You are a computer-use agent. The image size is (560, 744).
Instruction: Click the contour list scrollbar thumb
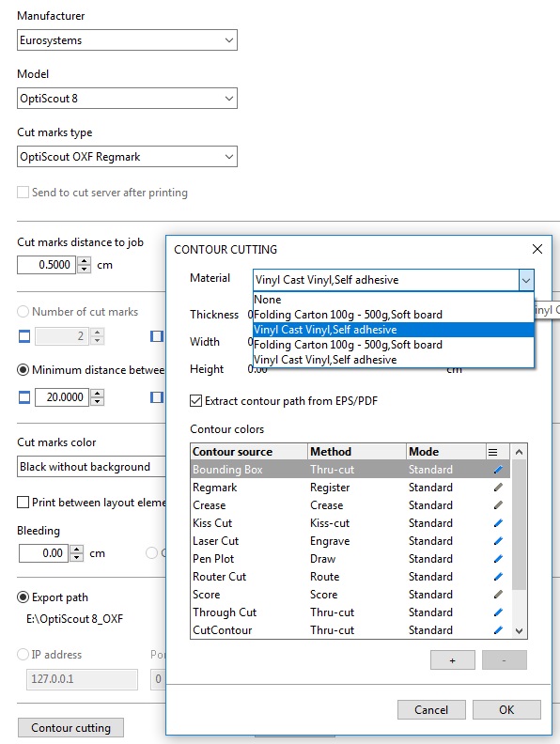pos(520,524)
